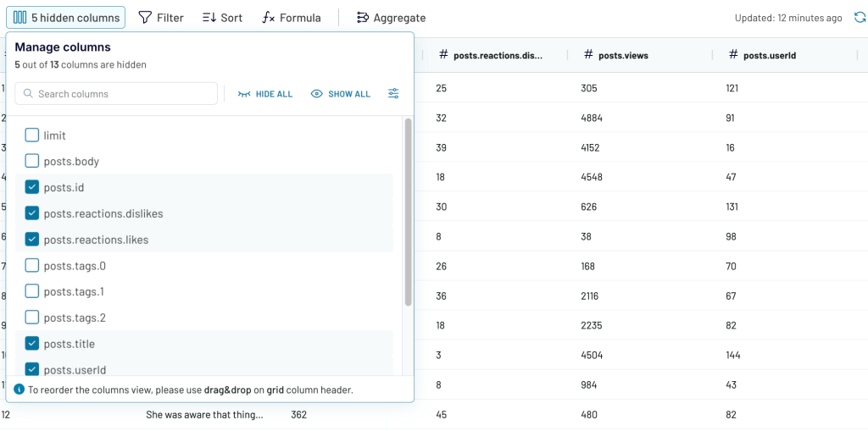This screenshot has height=431, width=868.
Task: Click the views cell 4504
Action: [x=592, y=355]
